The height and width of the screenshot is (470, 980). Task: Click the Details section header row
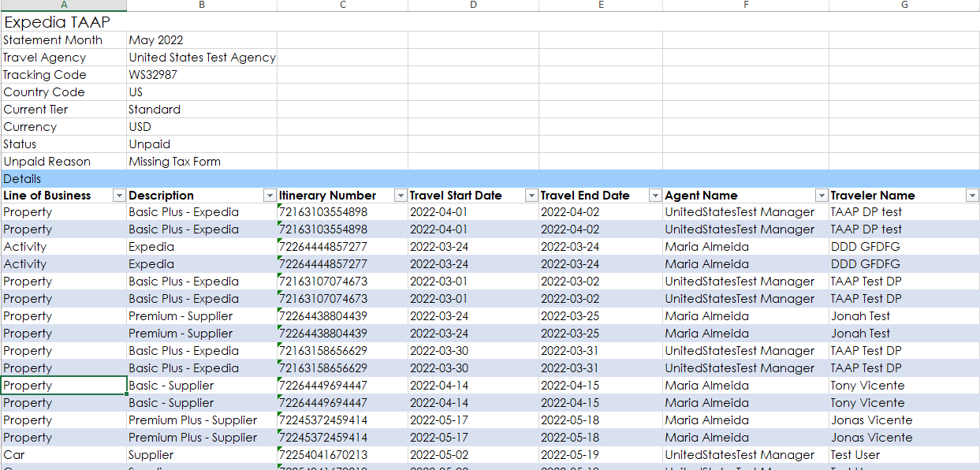(490, 179)
